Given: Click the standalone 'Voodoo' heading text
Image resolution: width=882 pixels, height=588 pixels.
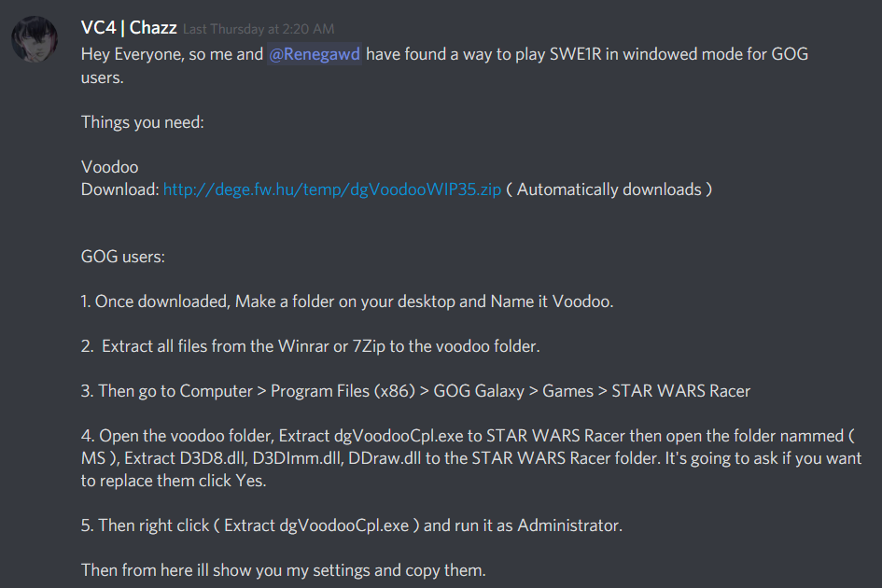Looking at the screenshot, I should pyautogui.click(x=110, y=167).
